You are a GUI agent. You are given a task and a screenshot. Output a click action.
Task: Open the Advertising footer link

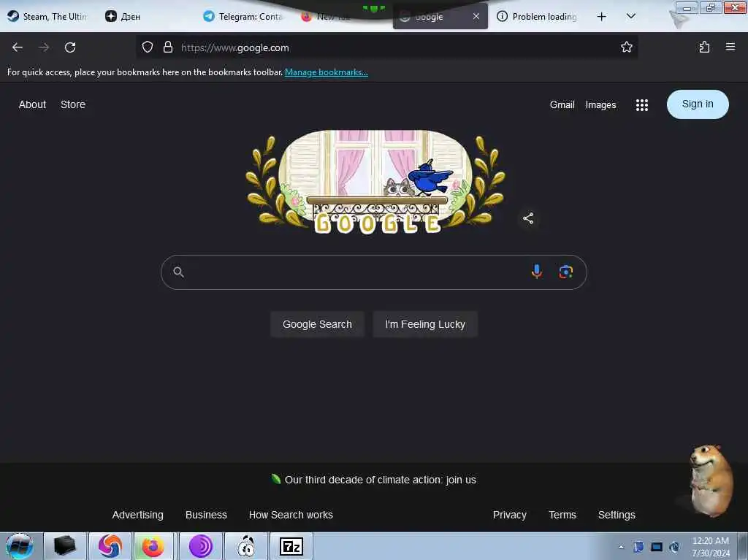click(x=138, y=515)
